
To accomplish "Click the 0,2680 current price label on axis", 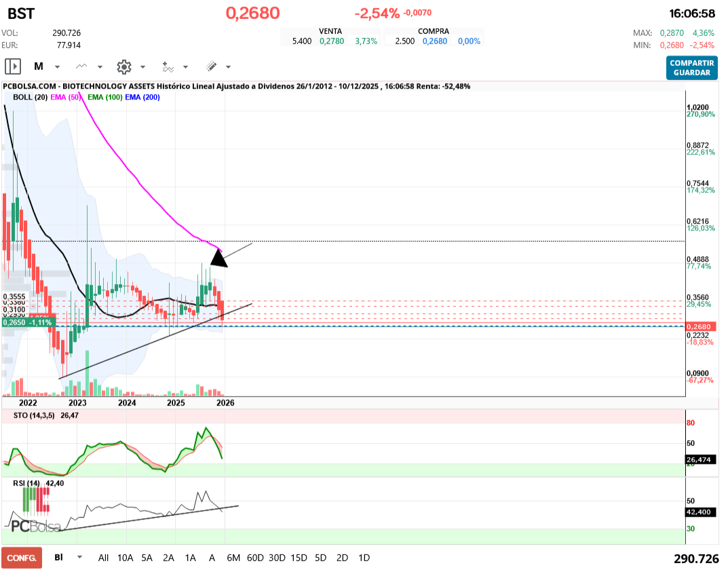I will tap(698, 326).
